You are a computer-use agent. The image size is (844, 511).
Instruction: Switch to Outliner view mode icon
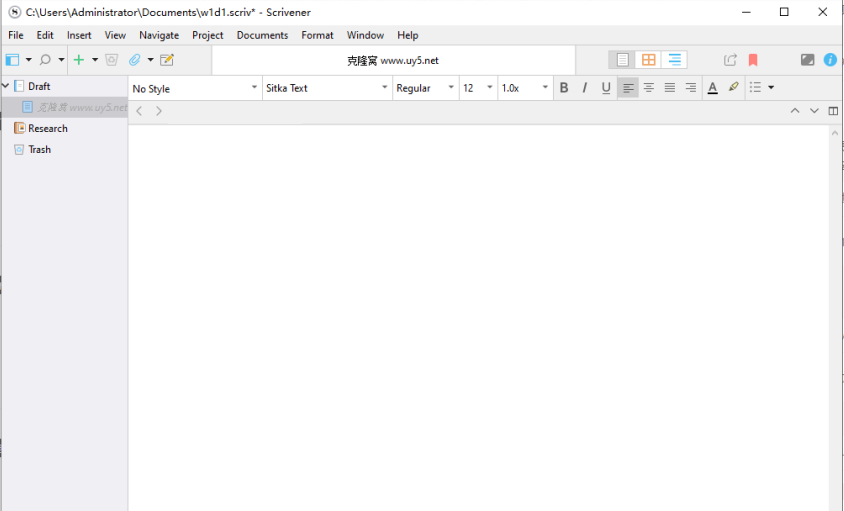click(x=674, y=60)
